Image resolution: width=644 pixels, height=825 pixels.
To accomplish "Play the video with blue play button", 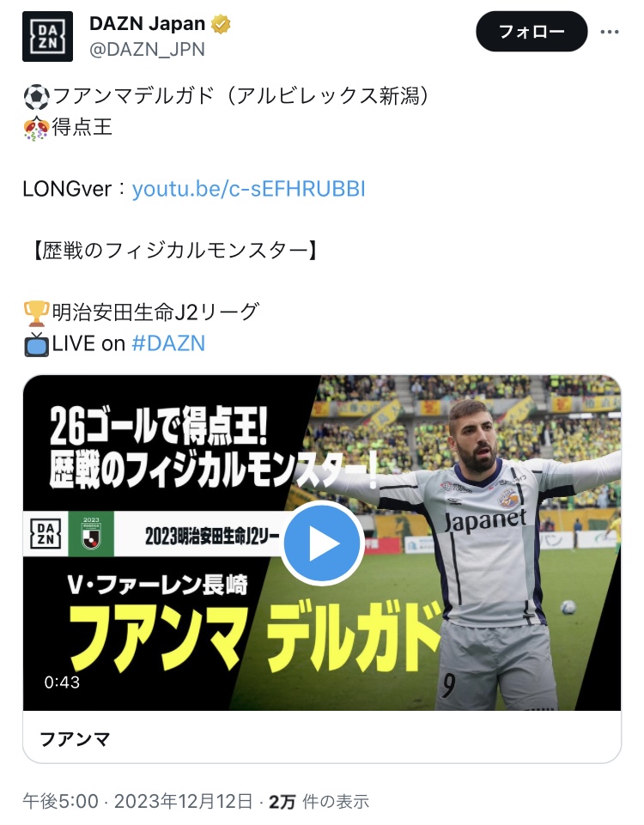I will (322, 543).
